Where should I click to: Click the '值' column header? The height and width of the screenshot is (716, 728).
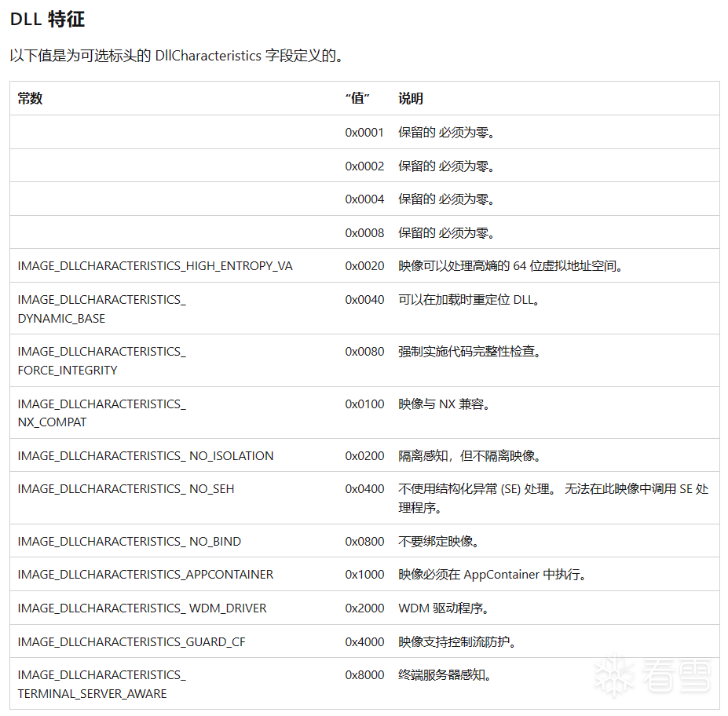tap(357, 98)
